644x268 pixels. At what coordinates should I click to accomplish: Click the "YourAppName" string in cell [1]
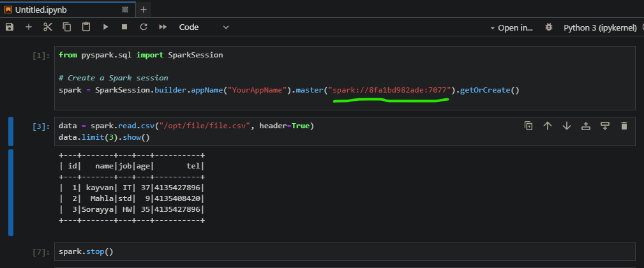click(257, 90)
